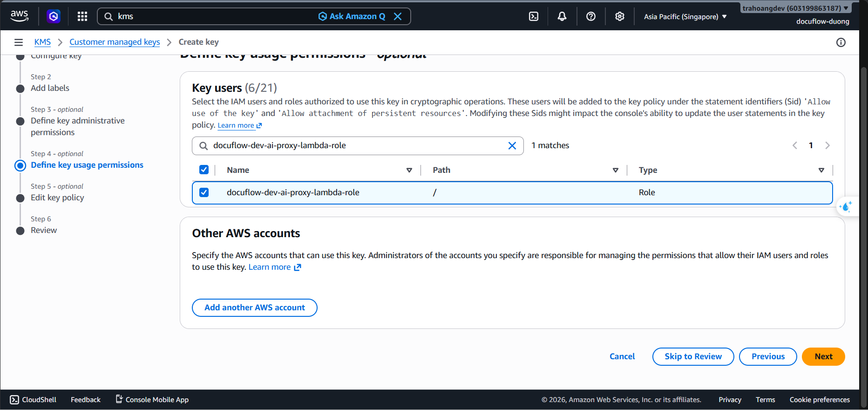The height and width of the screenshot is (410, 868).
Task: Open the info panel icon
Action: click(841, 42)
